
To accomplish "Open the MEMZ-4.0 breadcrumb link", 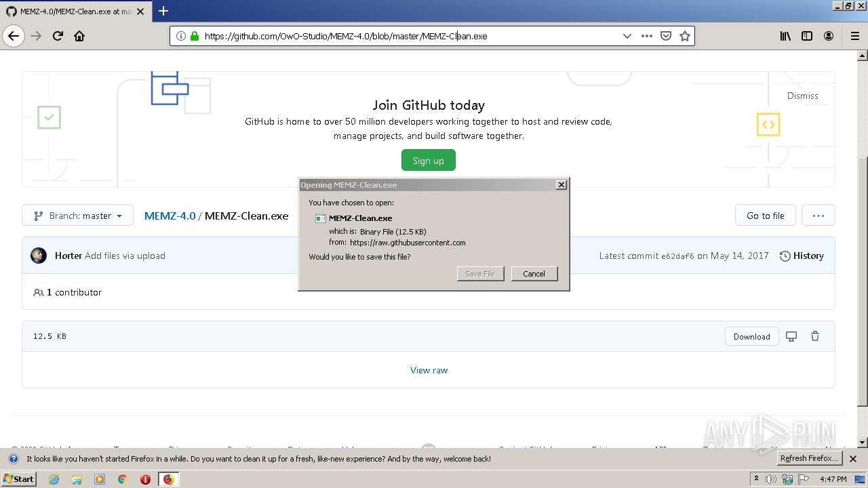I will coord(170,216).
